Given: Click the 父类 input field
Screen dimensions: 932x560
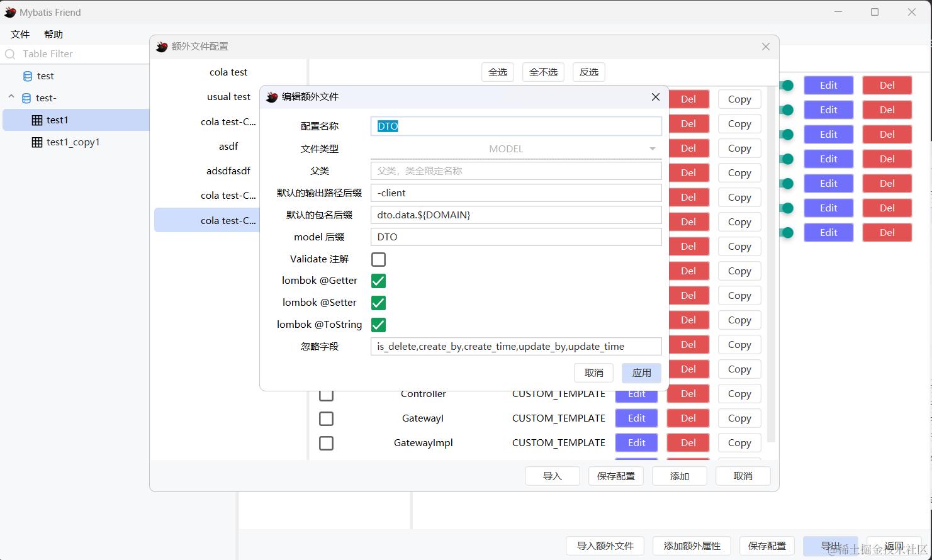Looking at the screenshot, I should 516,171.
